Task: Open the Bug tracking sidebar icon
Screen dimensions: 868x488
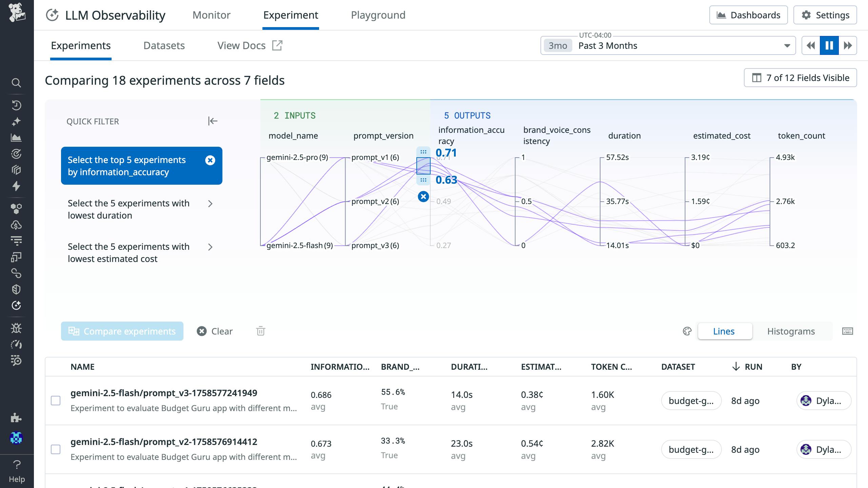Action: tap(16, 328)
